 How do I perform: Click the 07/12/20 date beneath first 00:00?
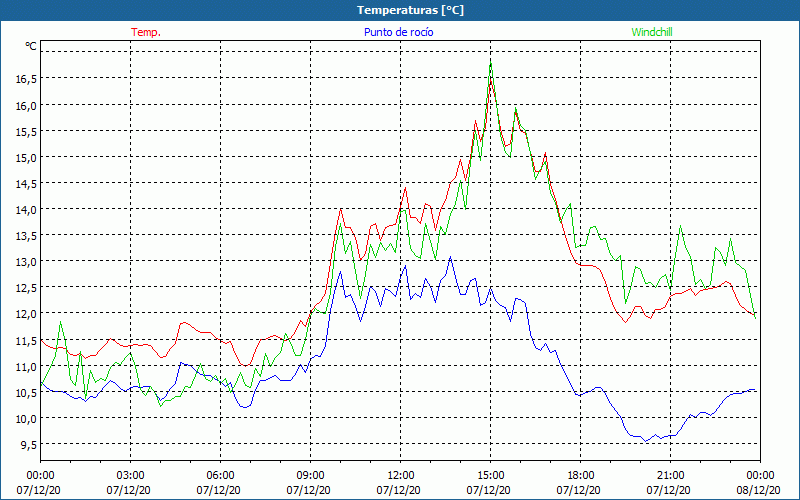38,490
